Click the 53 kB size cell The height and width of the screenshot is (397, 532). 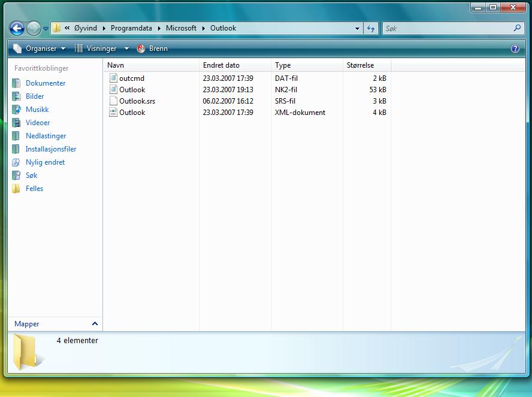[x=377, y=90]
